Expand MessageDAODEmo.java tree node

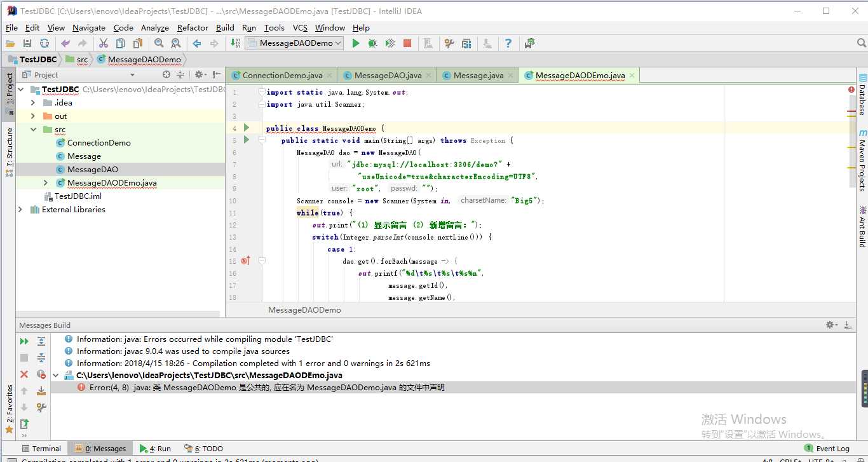(46, 182)
